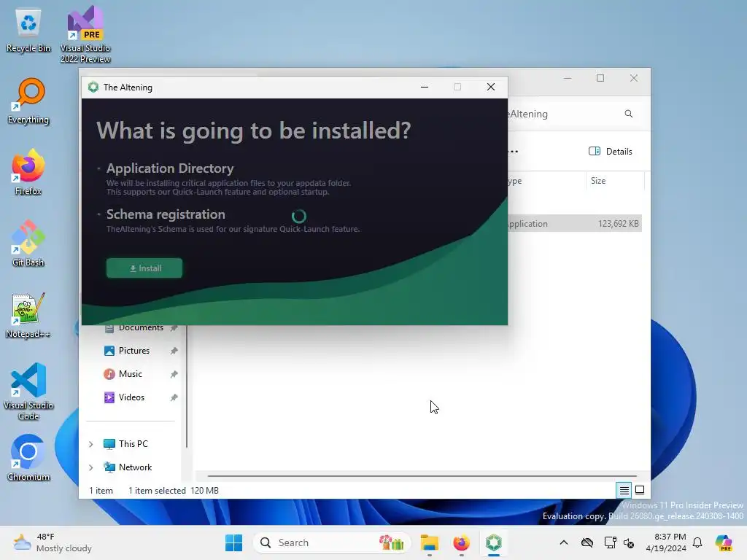This screenshot has height=560, width=747.
Task: Click the cloud sync tray icon
Action: point(587,542)
